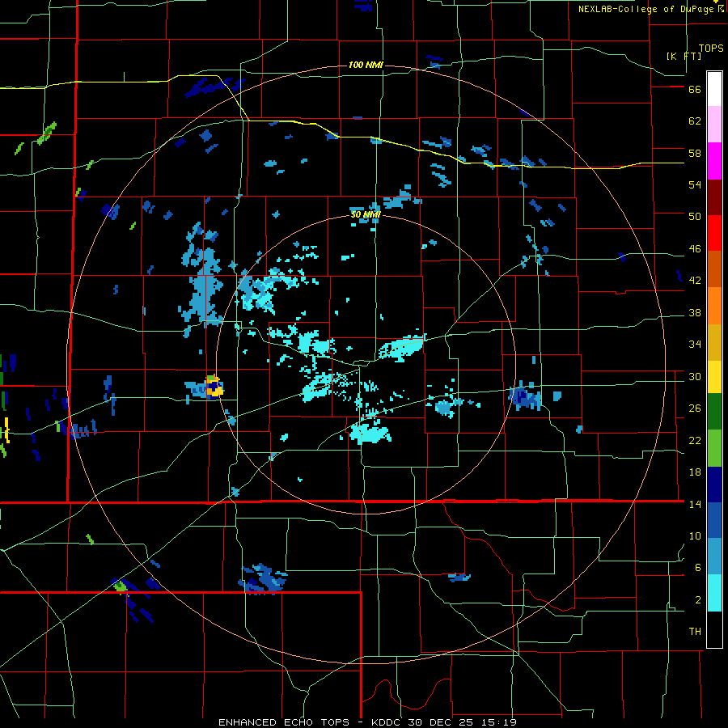Click the "66" scale label
This screenshot has width=728, height=728.
[x=695, y=89]
